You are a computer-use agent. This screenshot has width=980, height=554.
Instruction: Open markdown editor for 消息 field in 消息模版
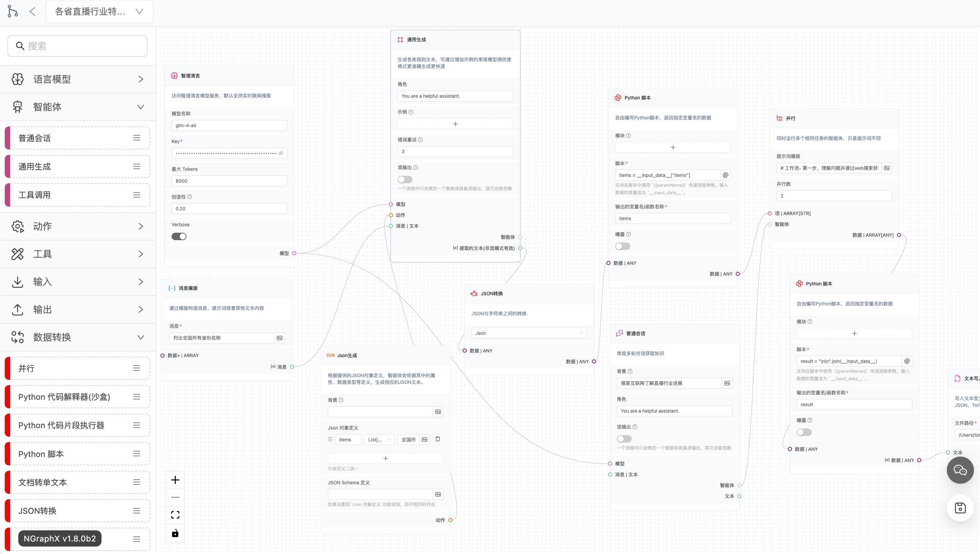click(x=280, y=338)
